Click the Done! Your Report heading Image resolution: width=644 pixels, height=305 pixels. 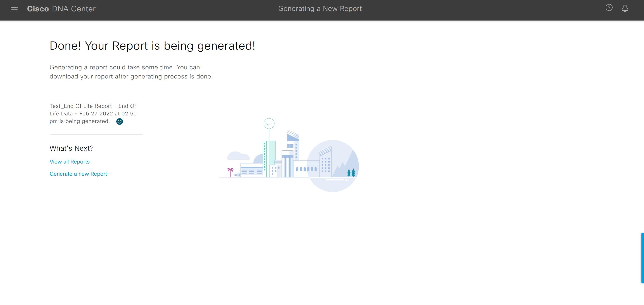152,46
